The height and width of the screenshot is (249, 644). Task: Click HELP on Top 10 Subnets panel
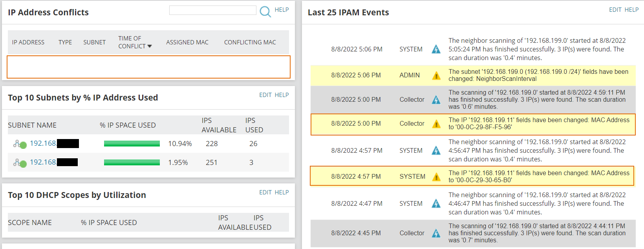[282, 95]
